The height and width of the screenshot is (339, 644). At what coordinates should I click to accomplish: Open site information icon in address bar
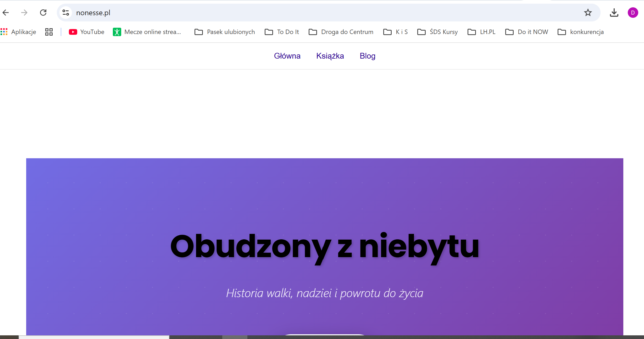(66, 13)
